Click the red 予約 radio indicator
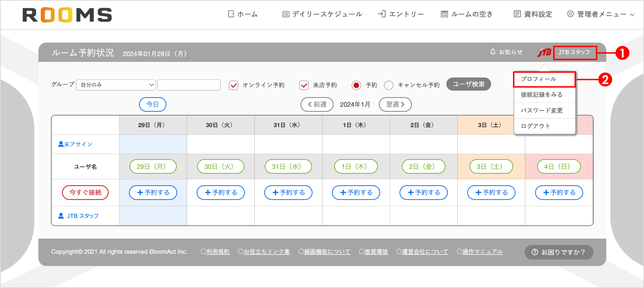This screenshot has height=288, width=644. 356,85
